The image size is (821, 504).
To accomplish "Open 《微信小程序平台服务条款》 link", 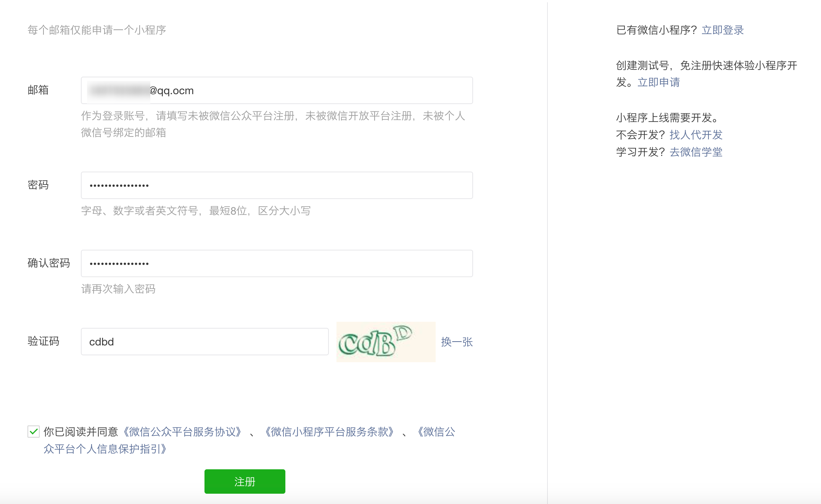I will coord(329,432).
